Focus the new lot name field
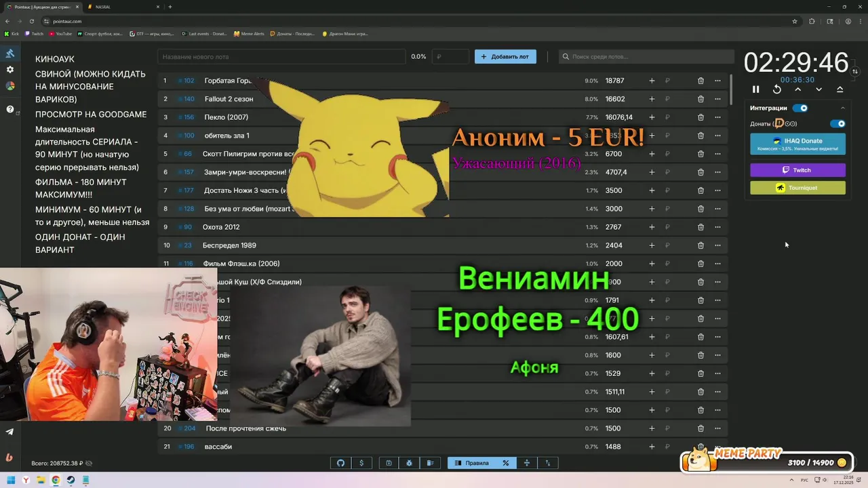 [281, 57]
